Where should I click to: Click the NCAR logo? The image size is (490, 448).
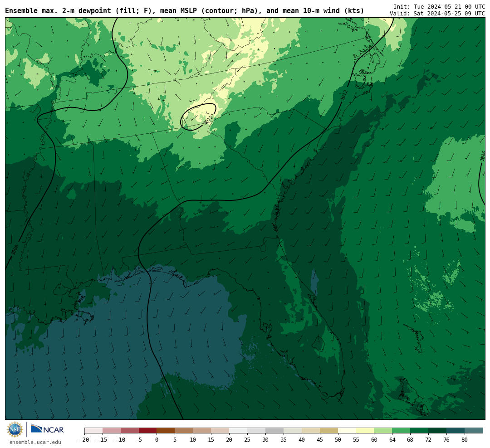pyautogui.click(x=47, y=429)
